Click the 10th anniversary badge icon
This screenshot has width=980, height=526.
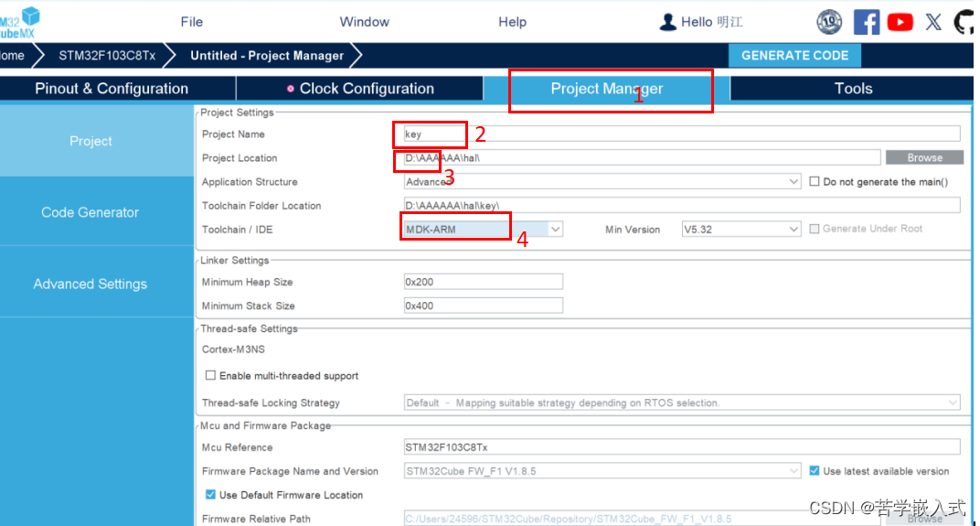pyautogui.click(x=829, y=22)
